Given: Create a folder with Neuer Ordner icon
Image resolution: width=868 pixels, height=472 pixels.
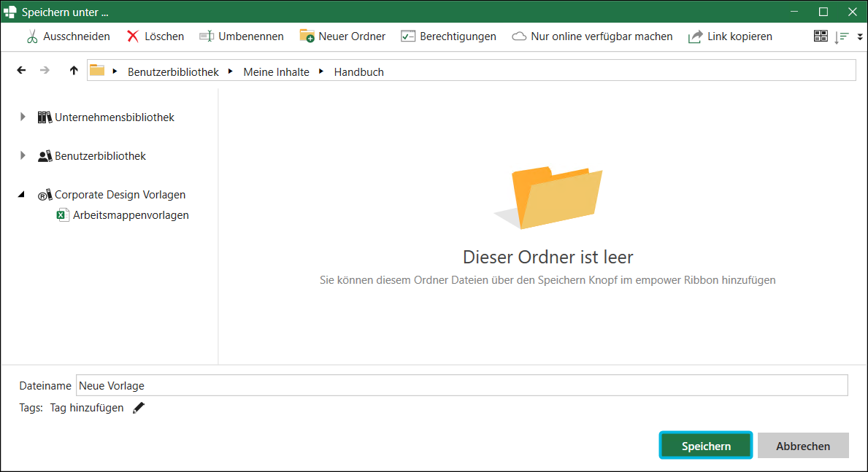Looking at the screenshot, I should [x=307, y=36].
